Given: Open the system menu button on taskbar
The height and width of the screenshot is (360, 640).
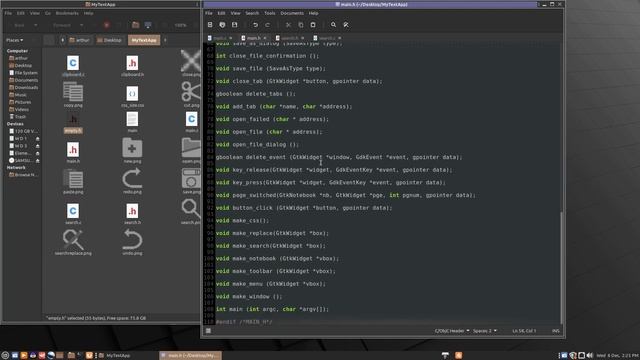Looking at the screenshot, I should 5,356.
